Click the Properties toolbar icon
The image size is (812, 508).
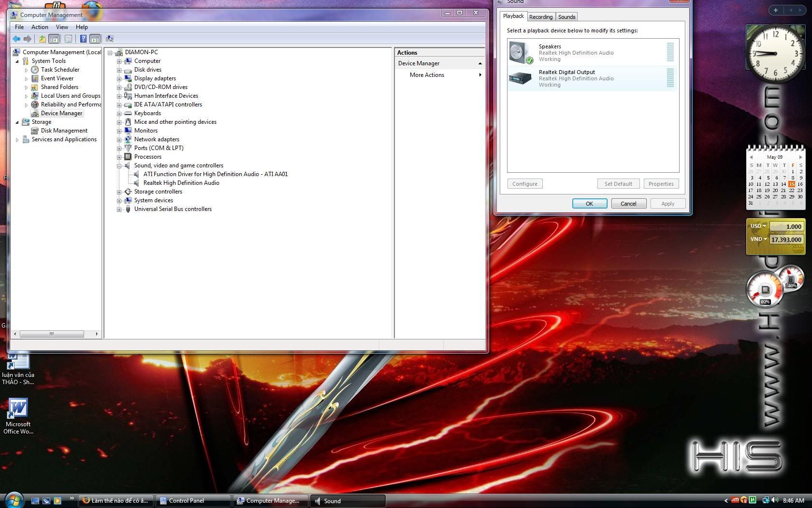click(68, 39)
